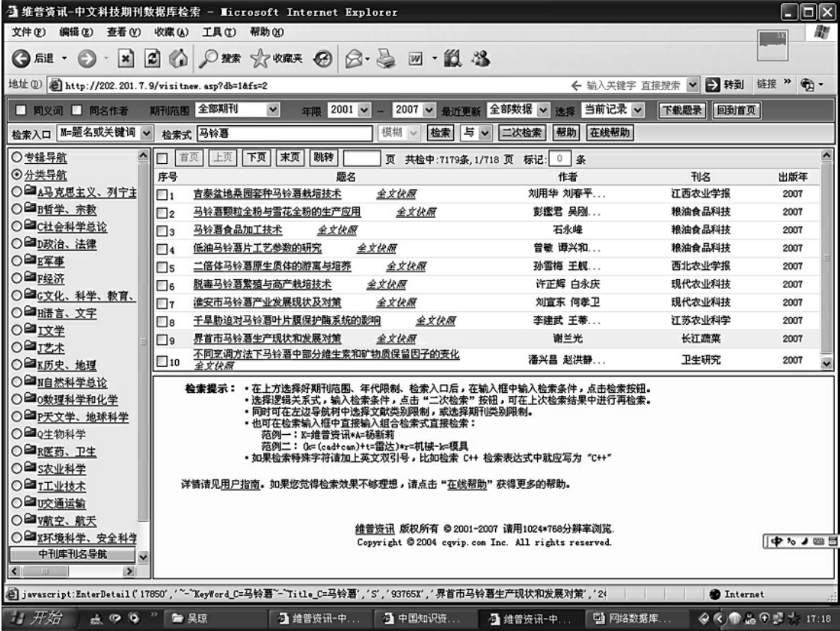Open the History icon in toolbar
The height and width of the screenshot is (631, 840).
point(322,58)
